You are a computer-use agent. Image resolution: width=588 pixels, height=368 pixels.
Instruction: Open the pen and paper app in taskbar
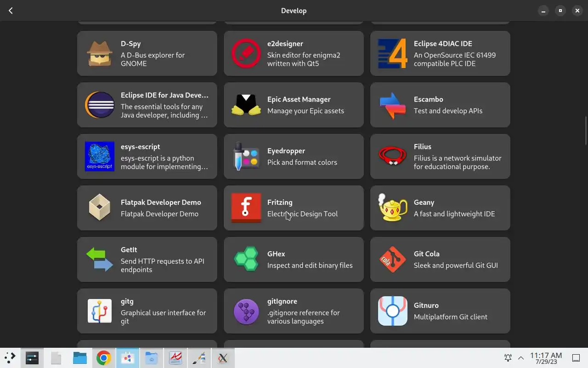point(199,358)
